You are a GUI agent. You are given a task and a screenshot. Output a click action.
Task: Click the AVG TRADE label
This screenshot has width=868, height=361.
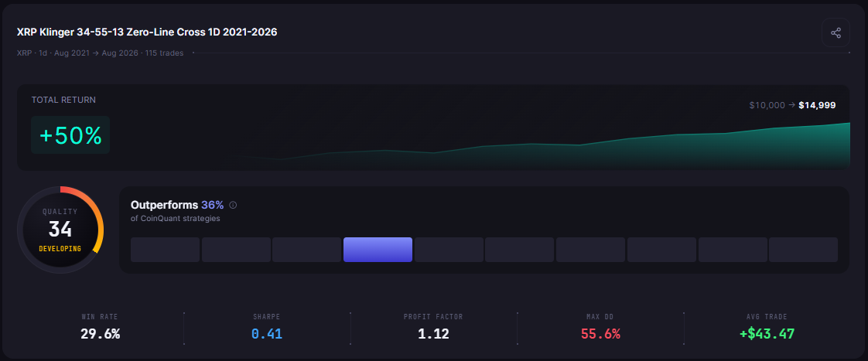pyautogui.click(x=767, y=317)
